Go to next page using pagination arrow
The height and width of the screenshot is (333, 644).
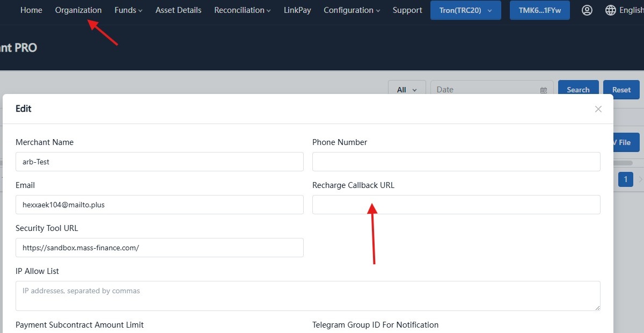(639, 179)
